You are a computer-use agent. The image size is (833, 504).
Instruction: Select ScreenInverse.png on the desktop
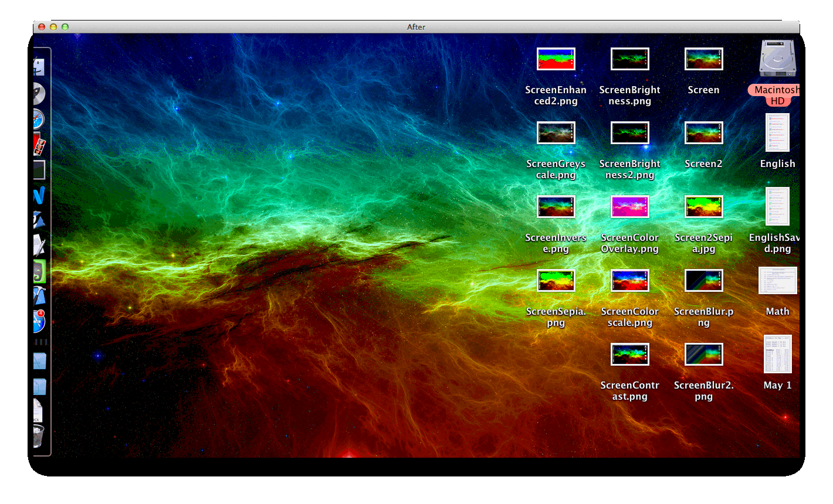point(556,206)
